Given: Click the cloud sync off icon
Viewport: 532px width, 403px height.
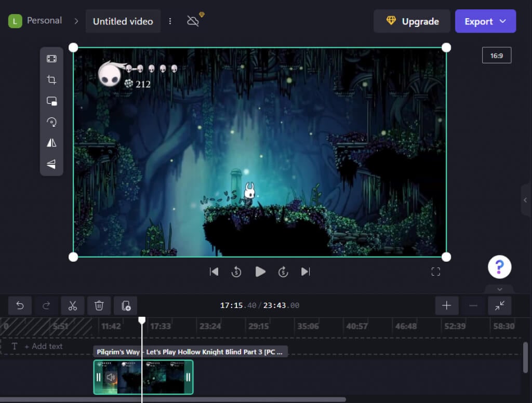Looking at the screenshot, I should (x=193, y=21).
